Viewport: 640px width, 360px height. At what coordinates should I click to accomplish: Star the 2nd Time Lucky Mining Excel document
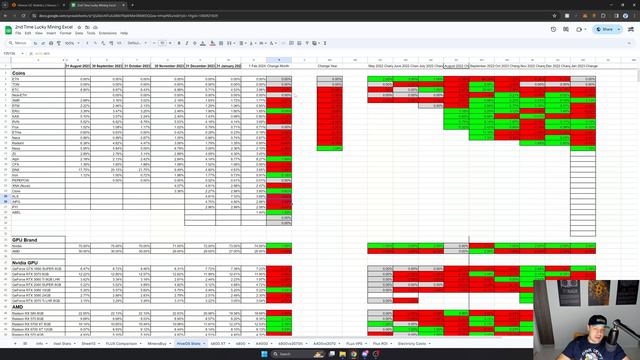point(79,27)
